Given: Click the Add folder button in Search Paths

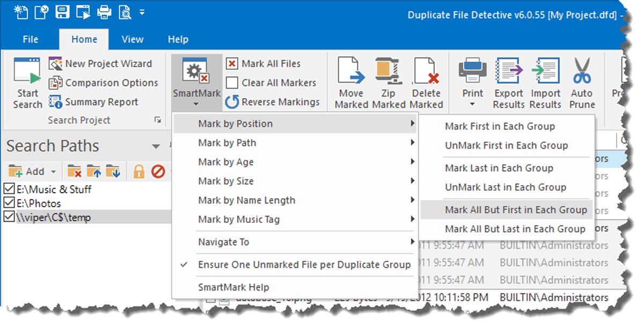Looking at the screenshot, I should pos(27,172).
